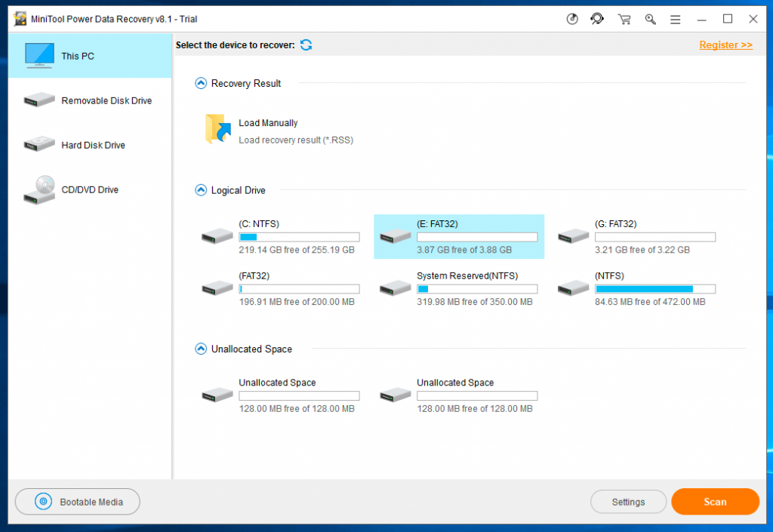Start a Scan of the selected drive
This screenshot has height=532, width=773.
[x=714, y=501]
